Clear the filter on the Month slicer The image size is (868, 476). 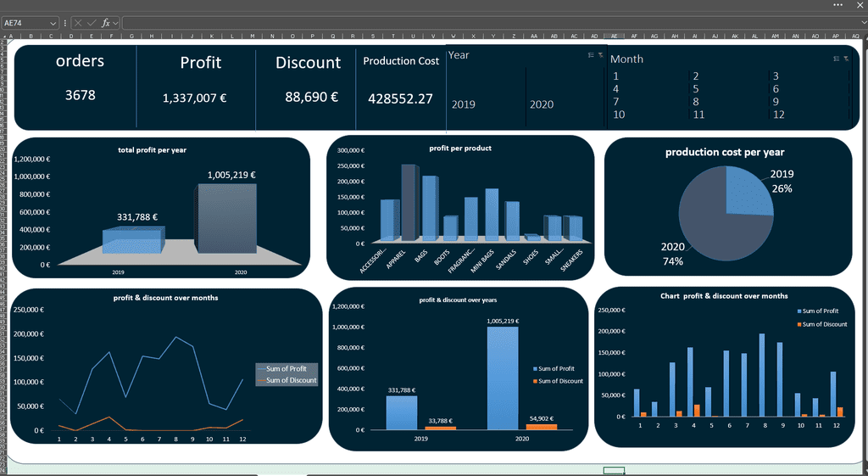point(846,59)
